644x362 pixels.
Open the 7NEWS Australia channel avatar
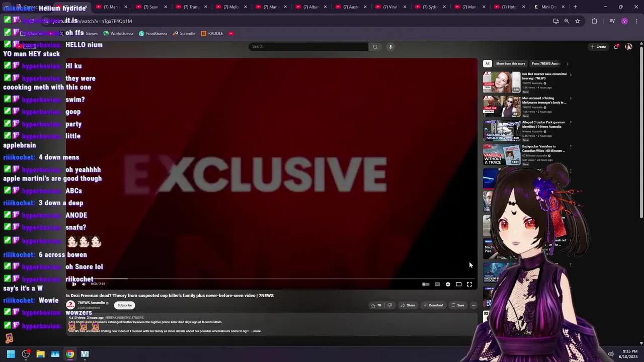click(71, 305)
